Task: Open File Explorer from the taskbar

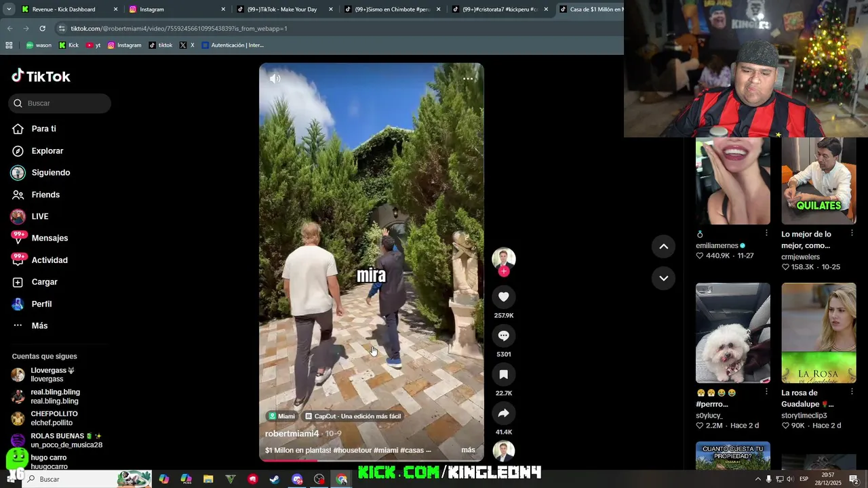Action: pyautogui.click(x=208, y=479)
